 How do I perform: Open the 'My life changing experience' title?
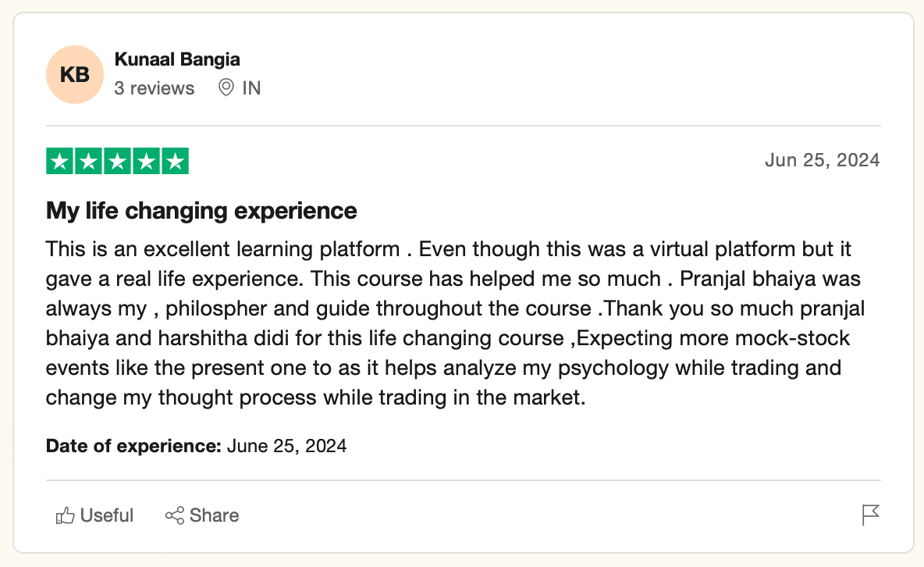pyautogui.click(x=201, y=211)
